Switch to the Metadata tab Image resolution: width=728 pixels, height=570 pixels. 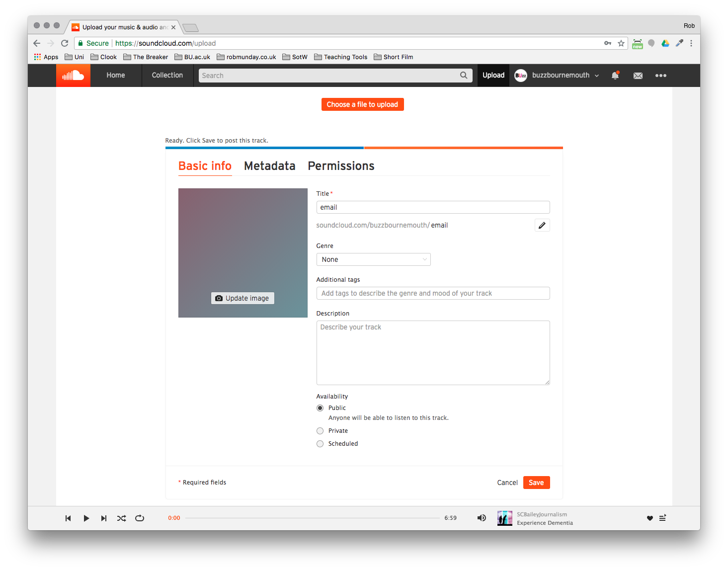coord(270,166)
